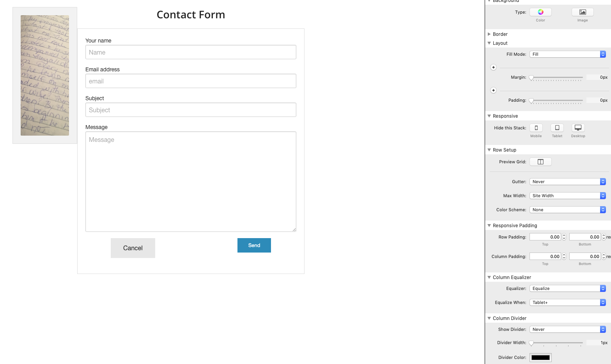
Task: Hide this stack on Mobile
Action: coord(536,128)
